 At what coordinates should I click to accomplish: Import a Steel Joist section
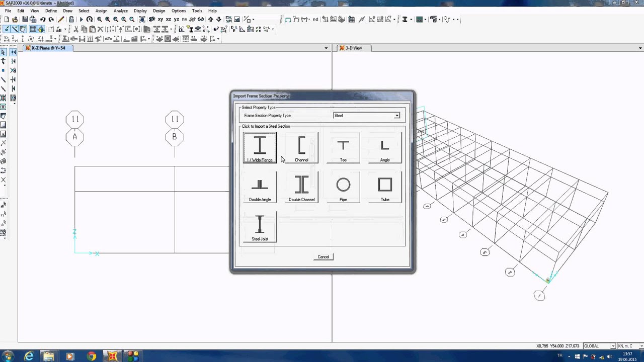(260, 227)
